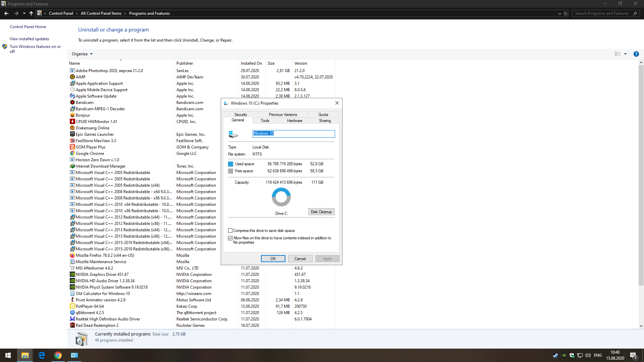
Task: Click the Bandicam red record icon
Action: click(x=72, y=103)
